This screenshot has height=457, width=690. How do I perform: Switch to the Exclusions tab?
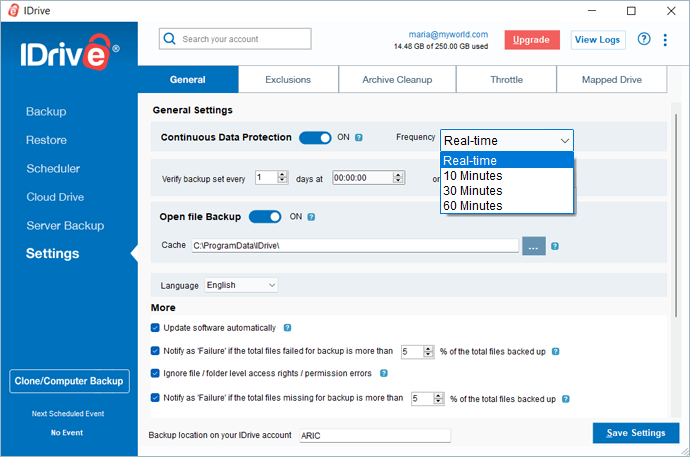[288, 80]
